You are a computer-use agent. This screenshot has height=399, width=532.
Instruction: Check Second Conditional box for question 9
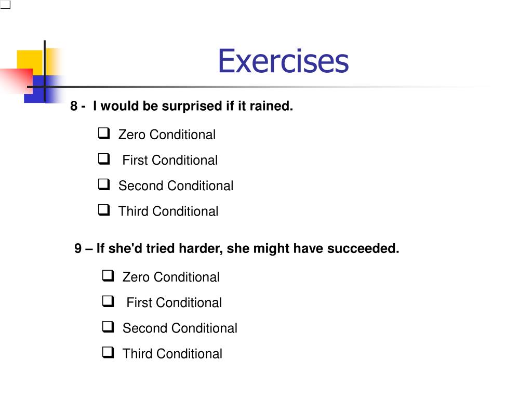108,327
